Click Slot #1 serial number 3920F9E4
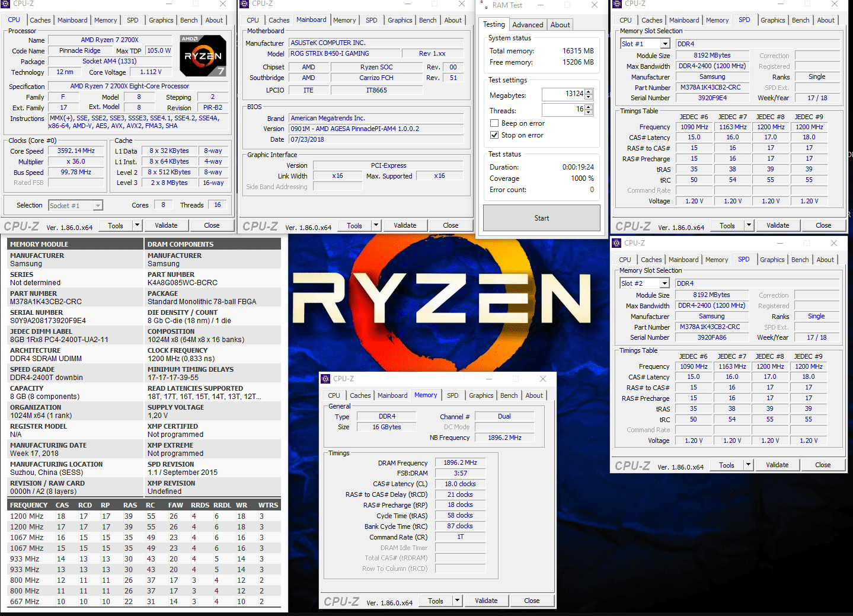Screen dimensions: 853x616 click(712, 98)
